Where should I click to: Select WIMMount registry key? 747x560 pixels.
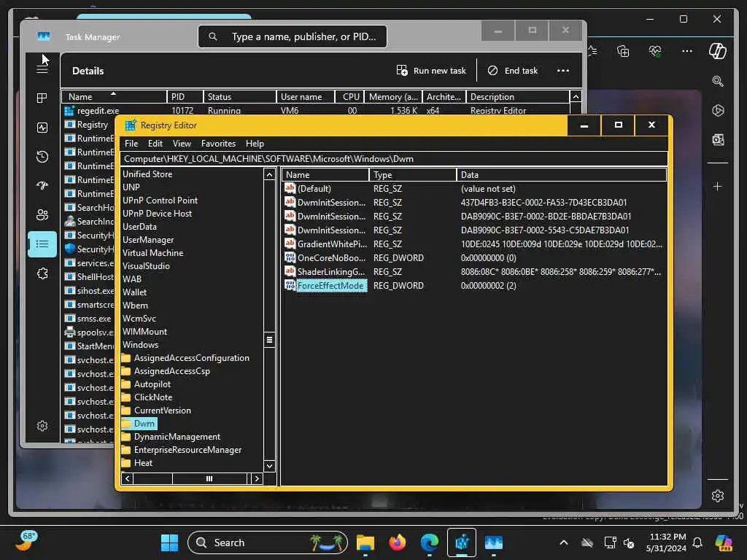pos(144,332)
